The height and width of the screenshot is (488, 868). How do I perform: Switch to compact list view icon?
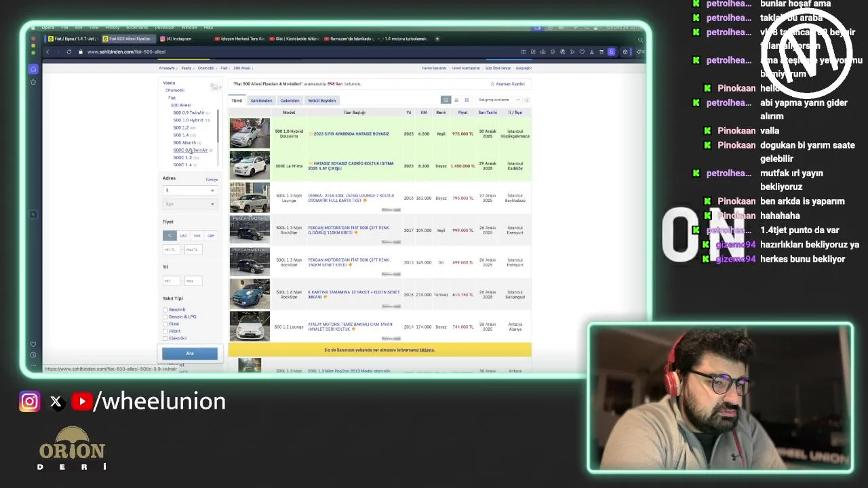[x=456, y=100]
